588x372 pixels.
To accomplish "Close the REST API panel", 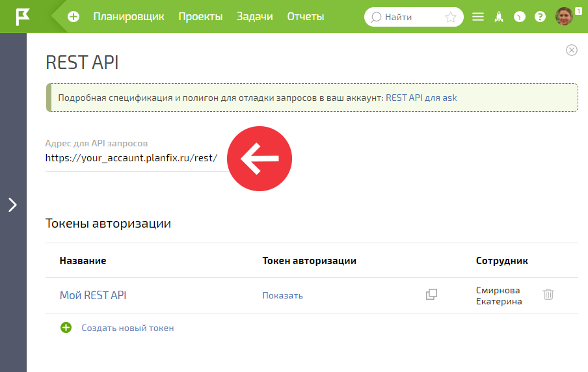I will [x=572, y=50].
